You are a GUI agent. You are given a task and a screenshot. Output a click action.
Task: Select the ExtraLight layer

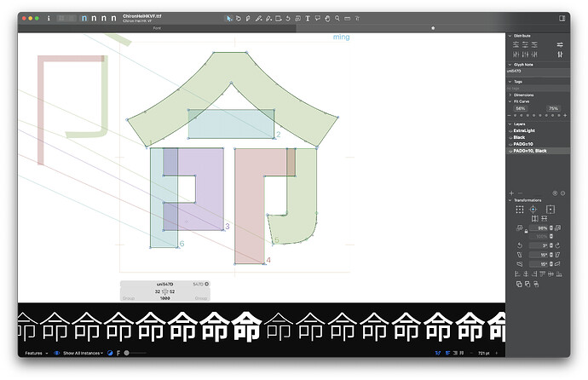(x=523, y=130)
